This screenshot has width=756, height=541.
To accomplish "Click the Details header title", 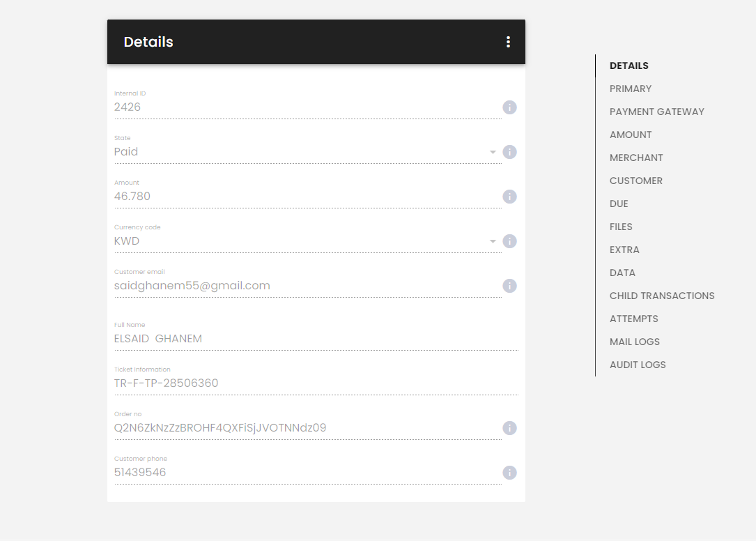I will click(x=148, y=42).
